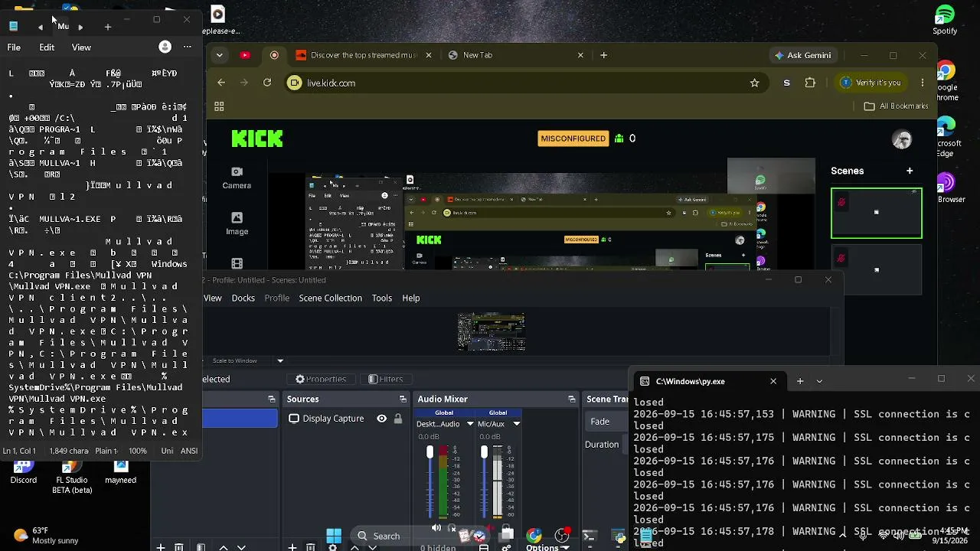Add a new terminal tab

pyautogui.click(x=800, y=381)
